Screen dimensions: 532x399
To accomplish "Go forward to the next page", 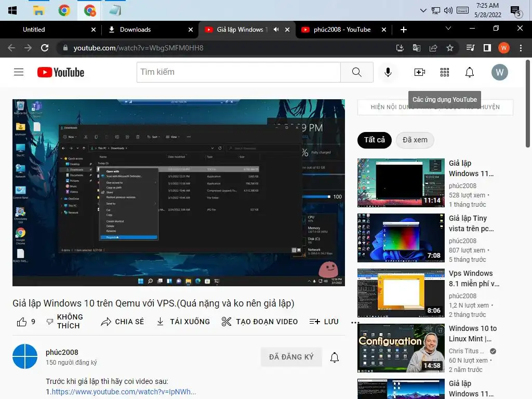I will [28, 48].
